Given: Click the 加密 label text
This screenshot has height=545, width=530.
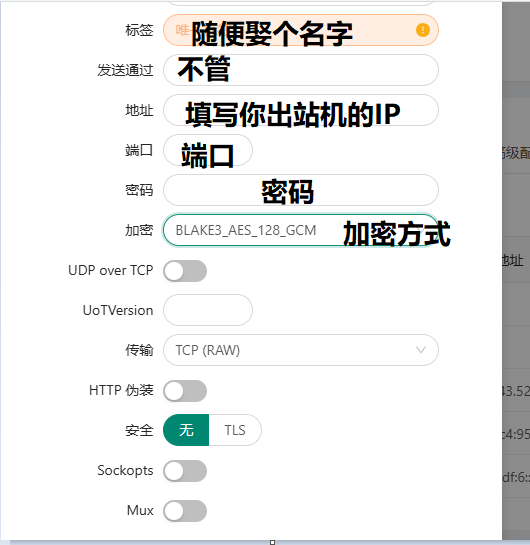Looking at the screenshot, I should 139,230.
